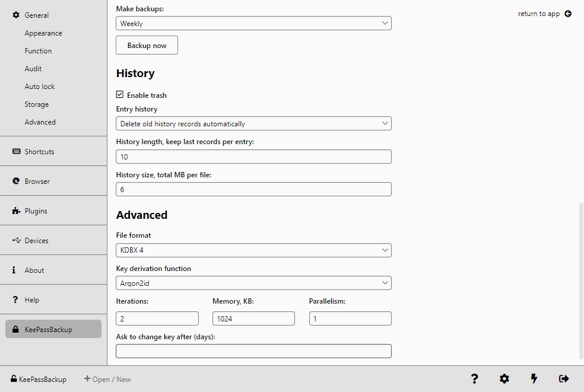The image size is (584, 392).
Task: Go to the Audit settings subsection
Action: [x=33, y=68]
